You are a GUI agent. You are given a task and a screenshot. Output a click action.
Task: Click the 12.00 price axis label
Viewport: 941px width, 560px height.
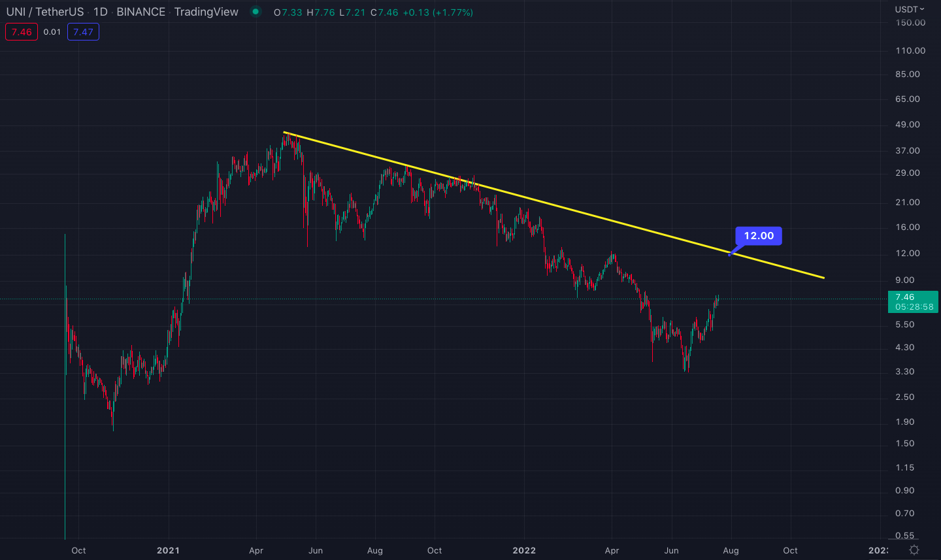(x=908, y=253)
